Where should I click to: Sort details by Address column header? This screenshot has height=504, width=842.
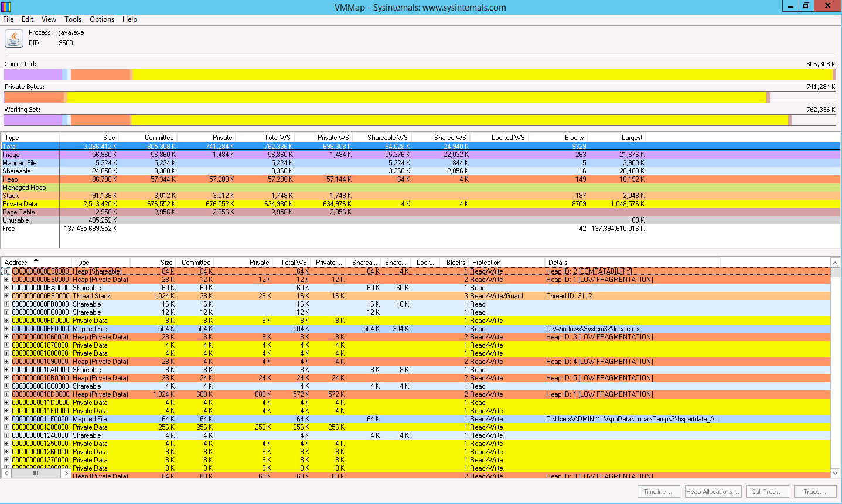[36, 263]
